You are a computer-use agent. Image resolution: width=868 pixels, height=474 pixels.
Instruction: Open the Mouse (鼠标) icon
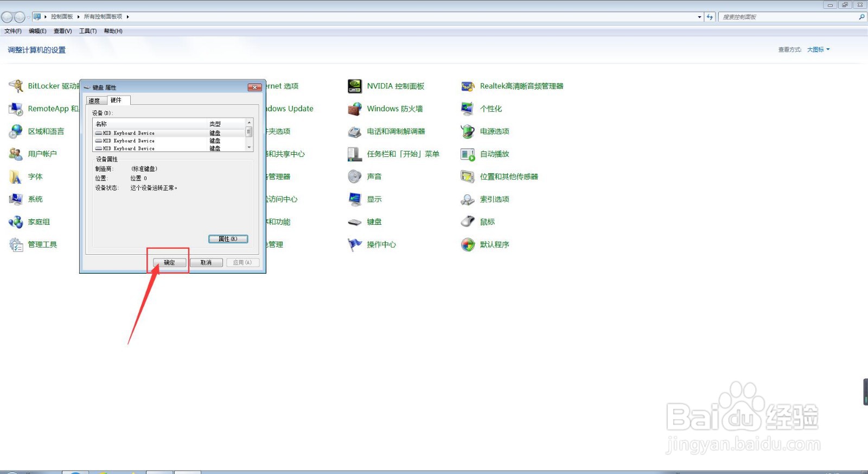point(468,222)
